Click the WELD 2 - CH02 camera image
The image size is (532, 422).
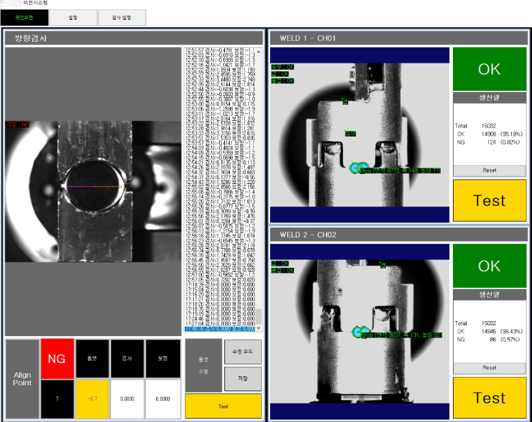(360, 331)
